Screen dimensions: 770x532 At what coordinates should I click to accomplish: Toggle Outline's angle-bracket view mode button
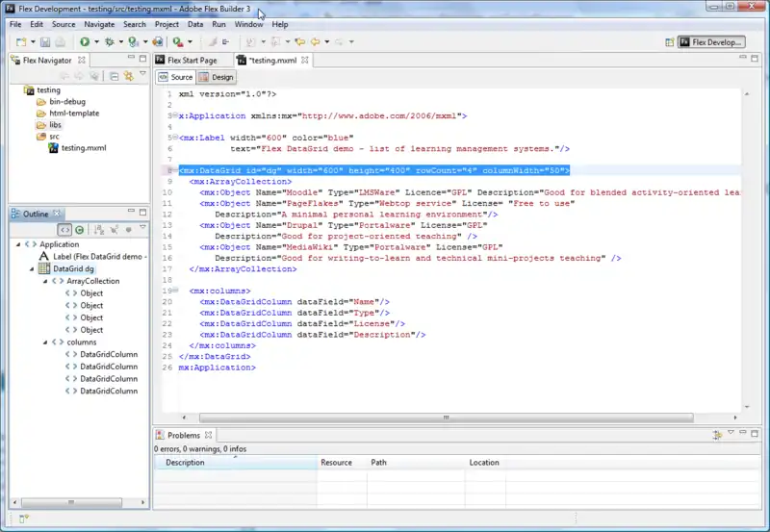click(64, 230)
